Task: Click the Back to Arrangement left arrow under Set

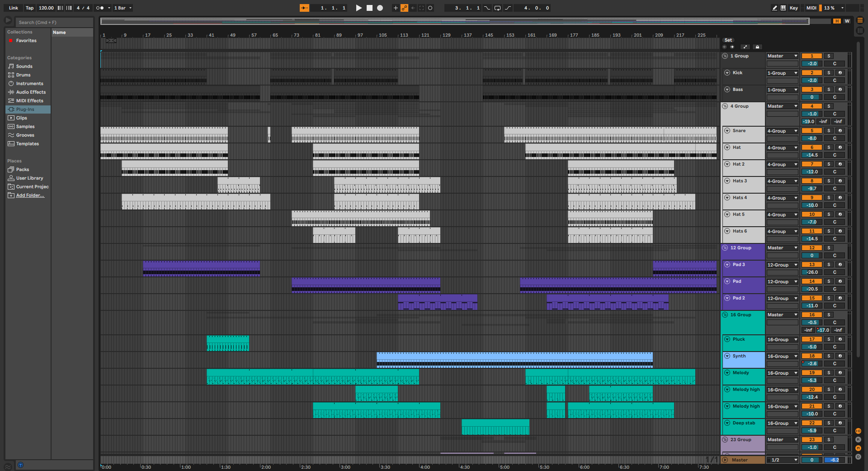Action: (x=725, y=47)
